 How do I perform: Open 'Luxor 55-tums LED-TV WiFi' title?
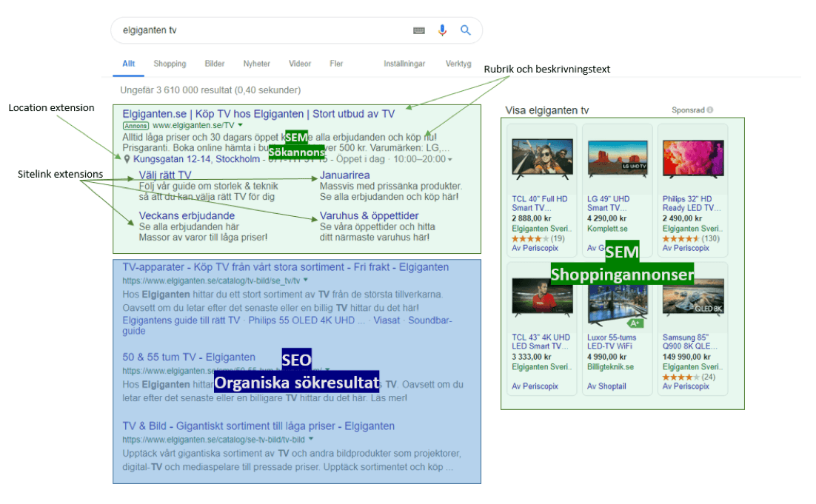tap(612, 342)
